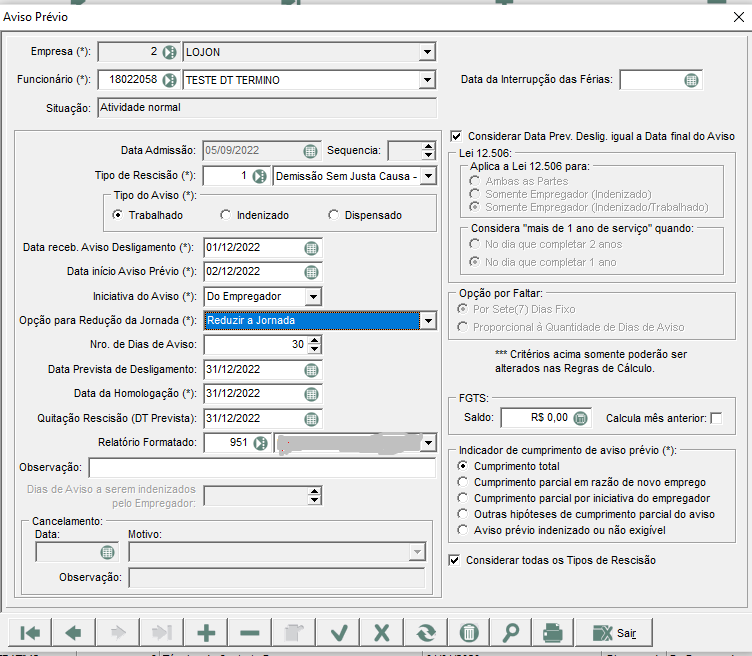Print using printer icon

[x=552, y=633]
